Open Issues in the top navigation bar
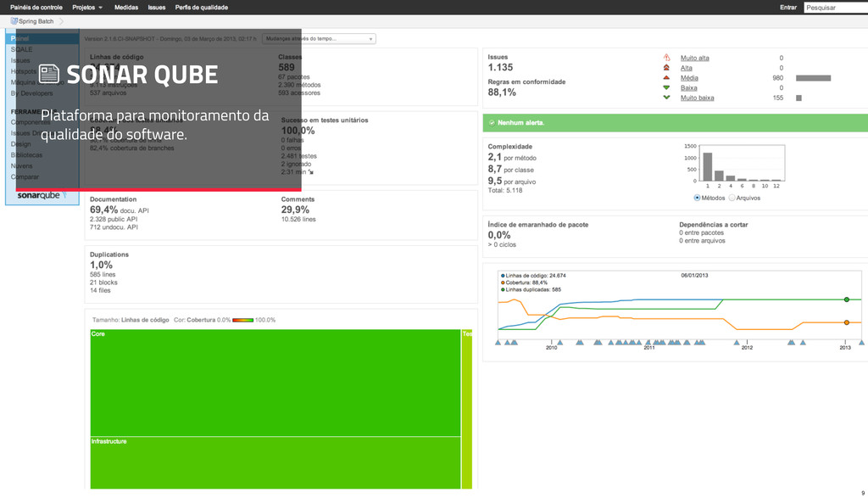Viewport: 868px width, 498px height. point(157,7)
